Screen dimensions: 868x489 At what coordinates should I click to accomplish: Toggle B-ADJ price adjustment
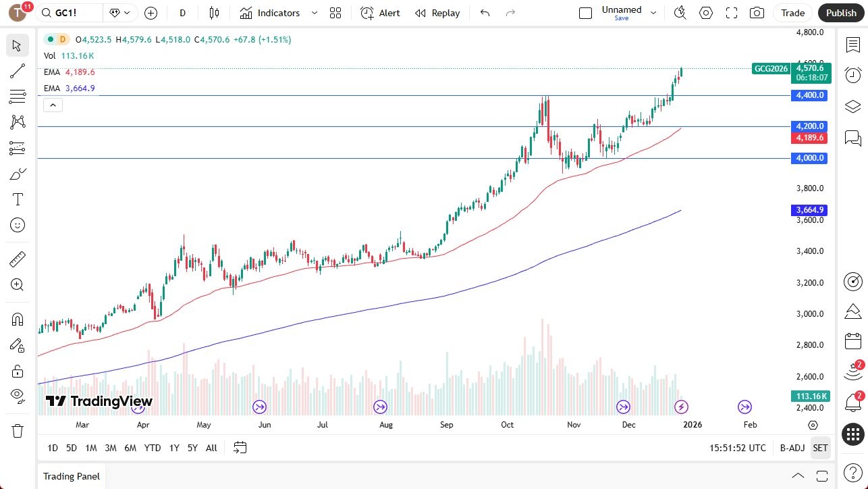[x=792, y=447]
